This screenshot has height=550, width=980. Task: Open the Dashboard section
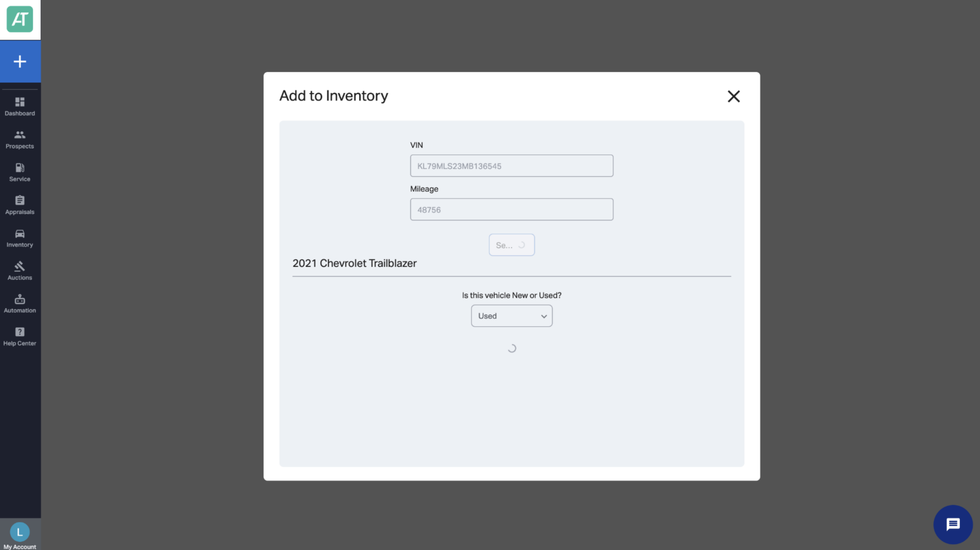pos(20,107)
